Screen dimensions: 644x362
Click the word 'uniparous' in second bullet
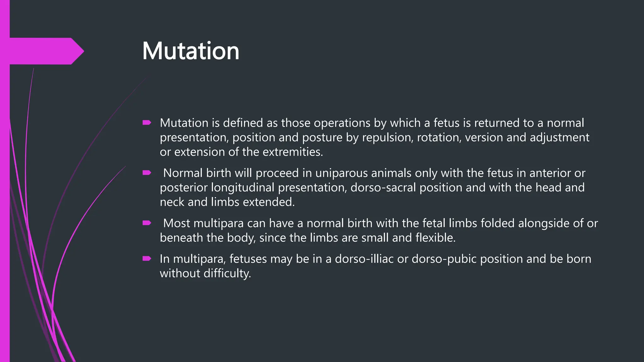coord(341,173)
